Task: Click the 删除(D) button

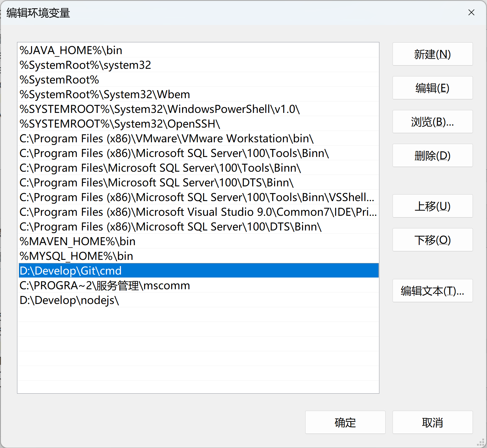Action: [x=432, y=156]
